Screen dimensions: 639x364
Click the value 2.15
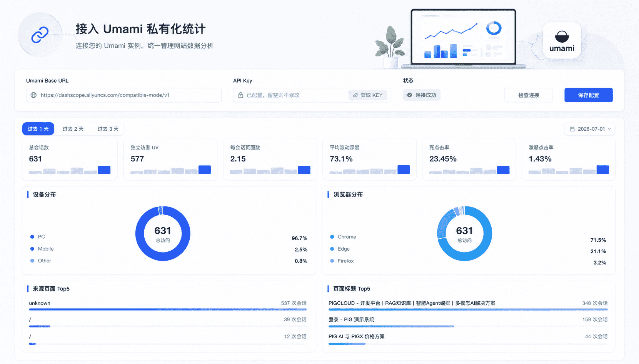click(x=238, y=159)
